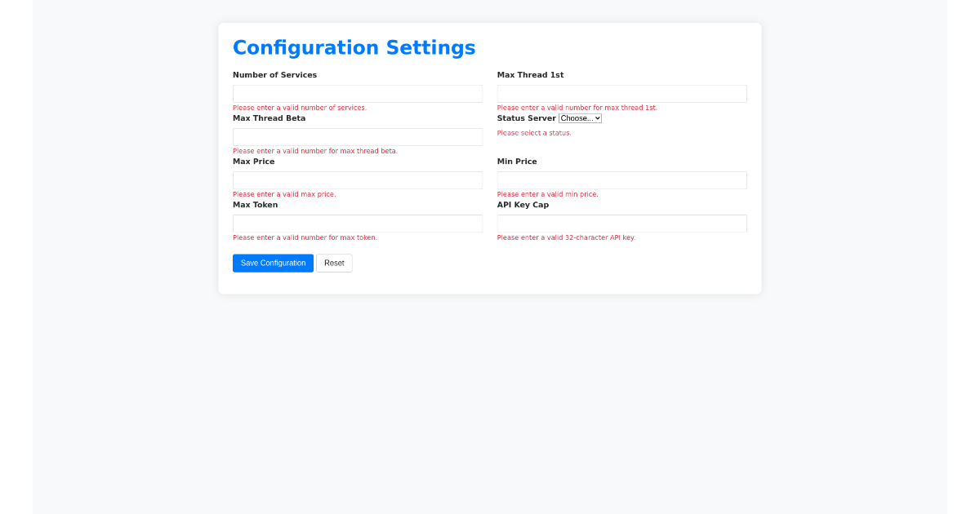Click the Min Price input field

click(621, 179)
